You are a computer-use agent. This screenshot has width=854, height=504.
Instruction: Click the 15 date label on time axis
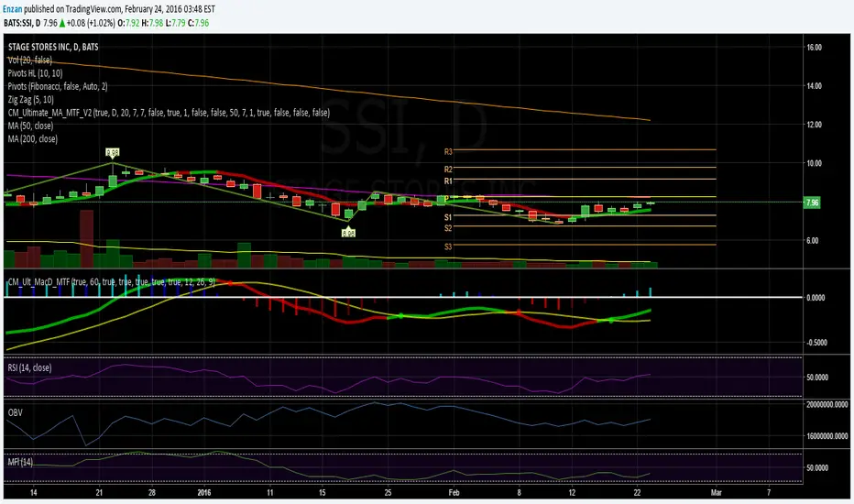point(323,493)
